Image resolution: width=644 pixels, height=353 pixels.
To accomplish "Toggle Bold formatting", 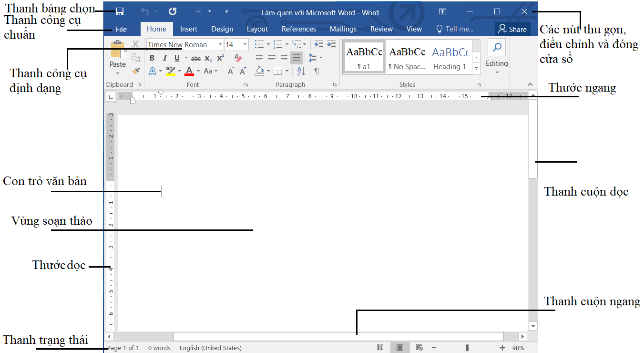I will point(152,58).
